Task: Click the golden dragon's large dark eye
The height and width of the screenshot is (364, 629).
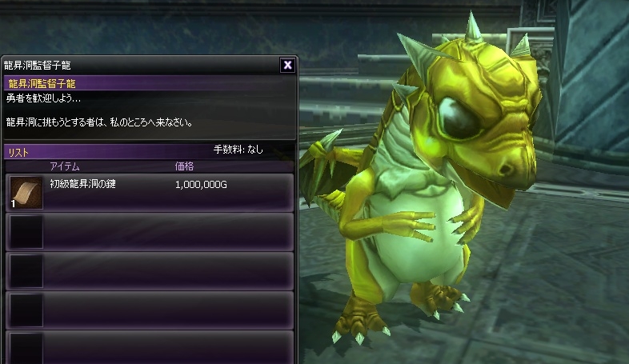Action: pos(459,118)
